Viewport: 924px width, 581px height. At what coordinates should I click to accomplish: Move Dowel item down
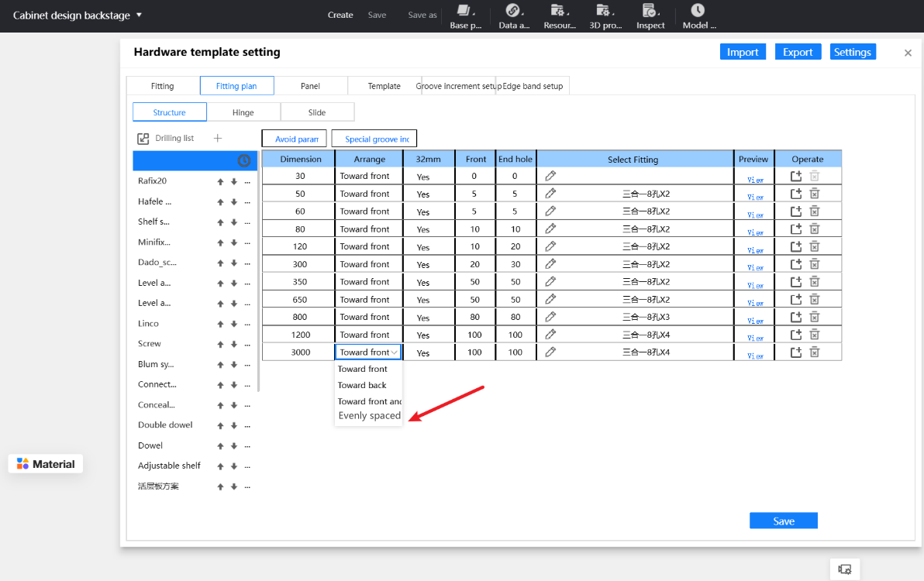234,446
